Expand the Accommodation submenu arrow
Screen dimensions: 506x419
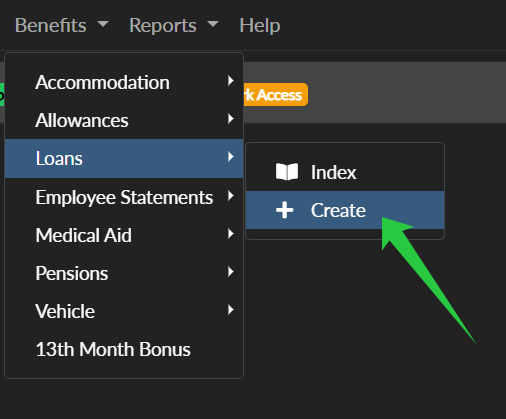(x=230, y=81)
